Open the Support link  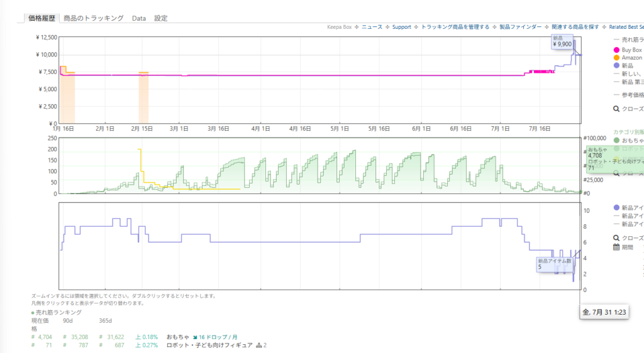click(402, 27)
